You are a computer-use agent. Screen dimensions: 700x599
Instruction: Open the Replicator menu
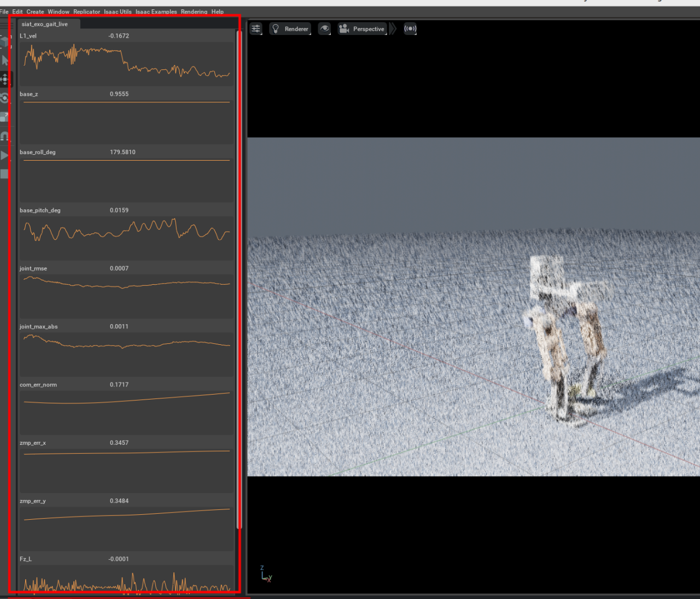[86, 11]
